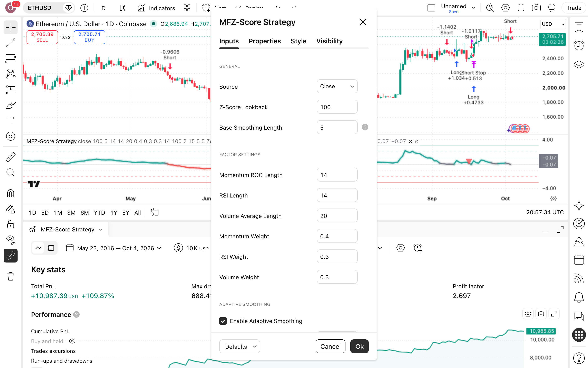Switch to the Style tab
The height and width of the screenshot is (368, 588).
pos(298,41)
